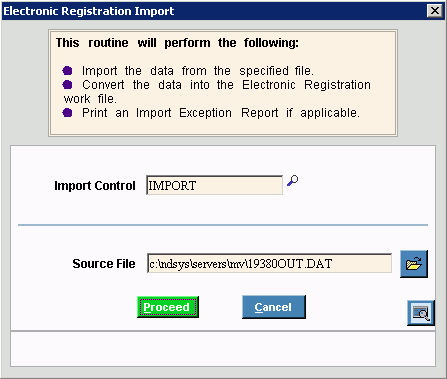Cancel the import routine
The width and height of the screenshot is (447, 379).
274,307
